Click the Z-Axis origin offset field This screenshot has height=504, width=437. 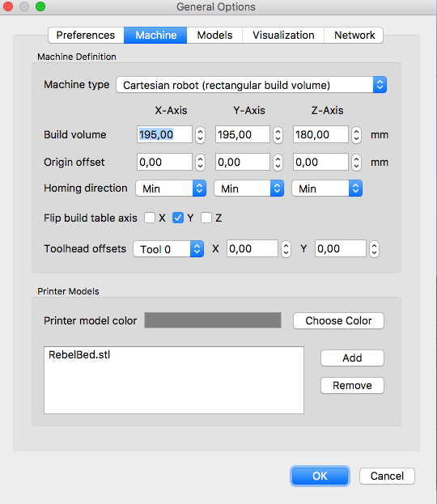(x=320, y=162)
